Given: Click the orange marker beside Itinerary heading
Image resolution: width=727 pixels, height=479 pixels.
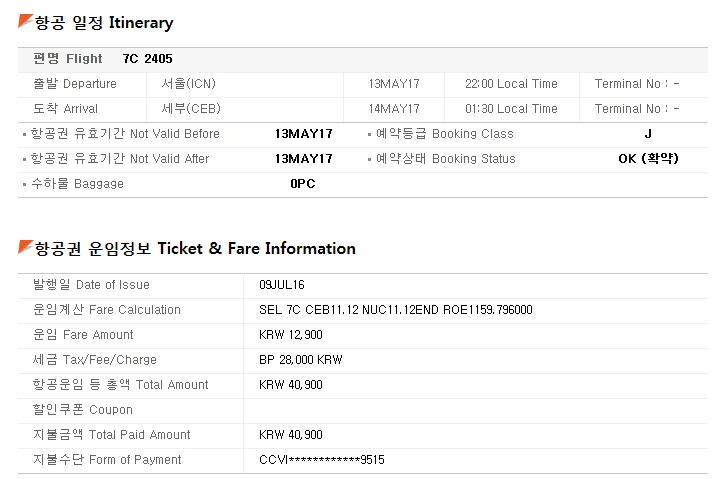Looking at the screenshot, I should tap(25, 21).
